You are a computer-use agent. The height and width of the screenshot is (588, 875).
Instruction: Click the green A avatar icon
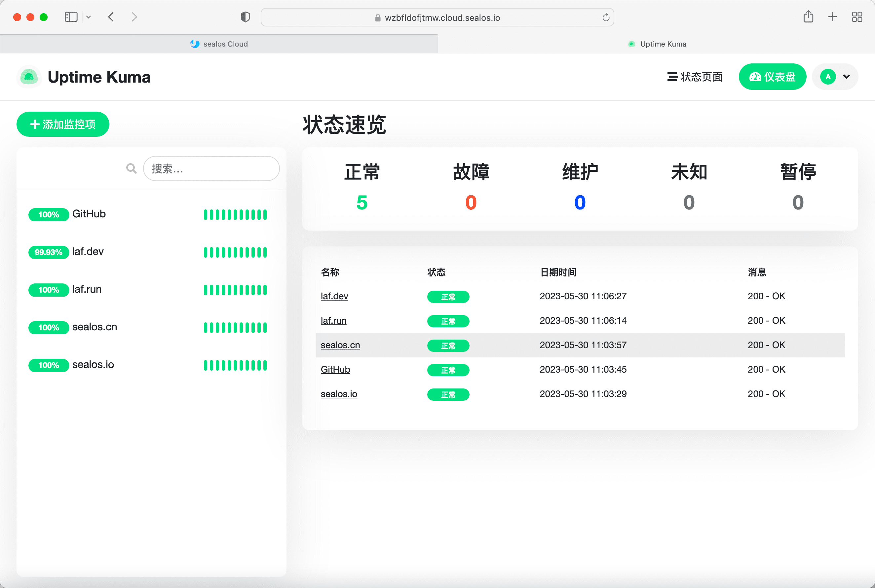828,77
